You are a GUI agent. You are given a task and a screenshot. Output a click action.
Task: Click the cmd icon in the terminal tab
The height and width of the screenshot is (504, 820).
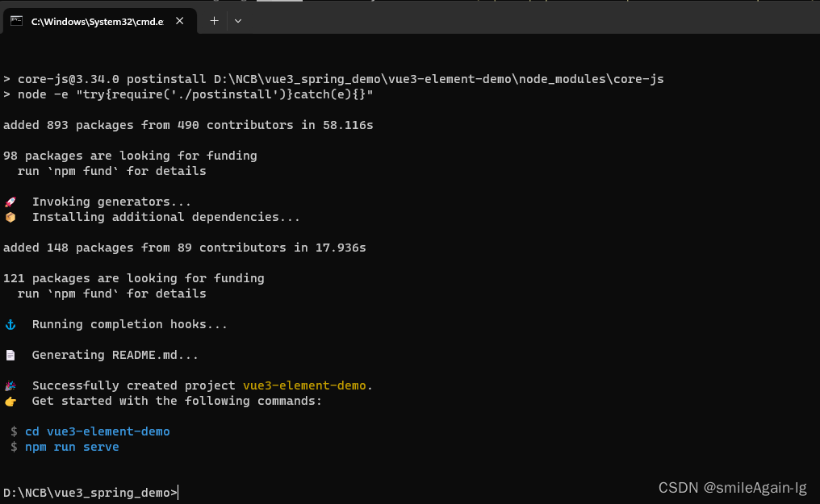(x=16, y=21)
